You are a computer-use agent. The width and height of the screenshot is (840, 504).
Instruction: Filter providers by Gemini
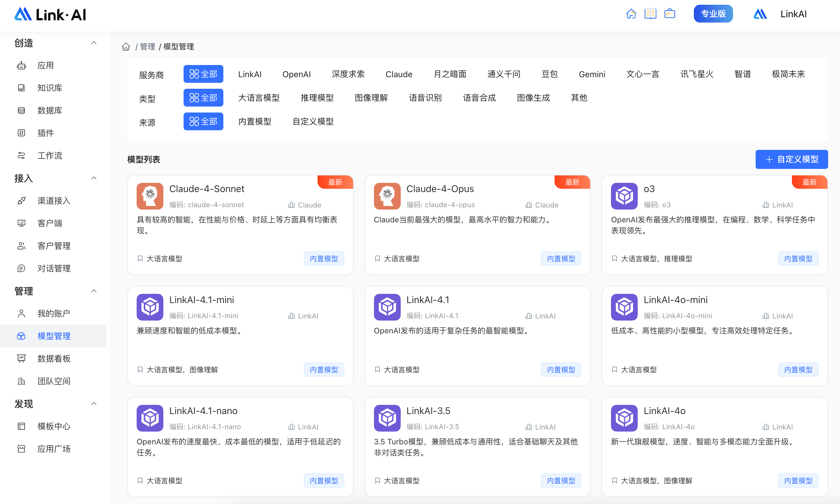point(592,74)
